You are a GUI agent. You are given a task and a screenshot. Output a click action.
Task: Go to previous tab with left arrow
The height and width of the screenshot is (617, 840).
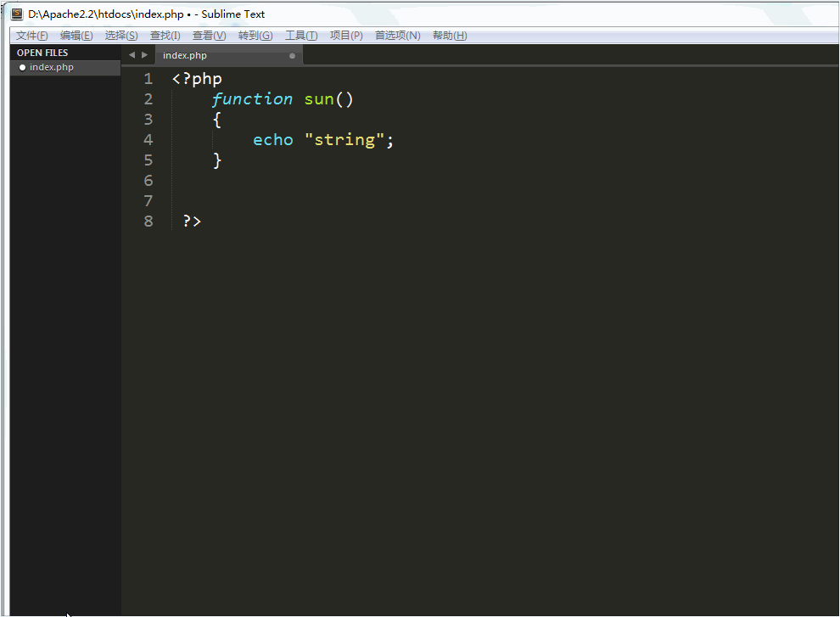[132, 54]
